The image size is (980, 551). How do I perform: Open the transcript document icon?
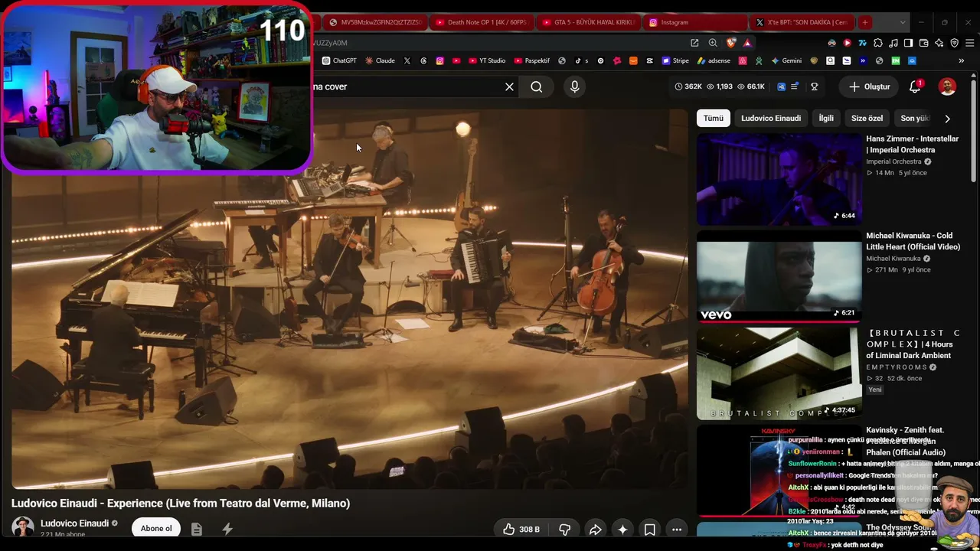(197, 529)
